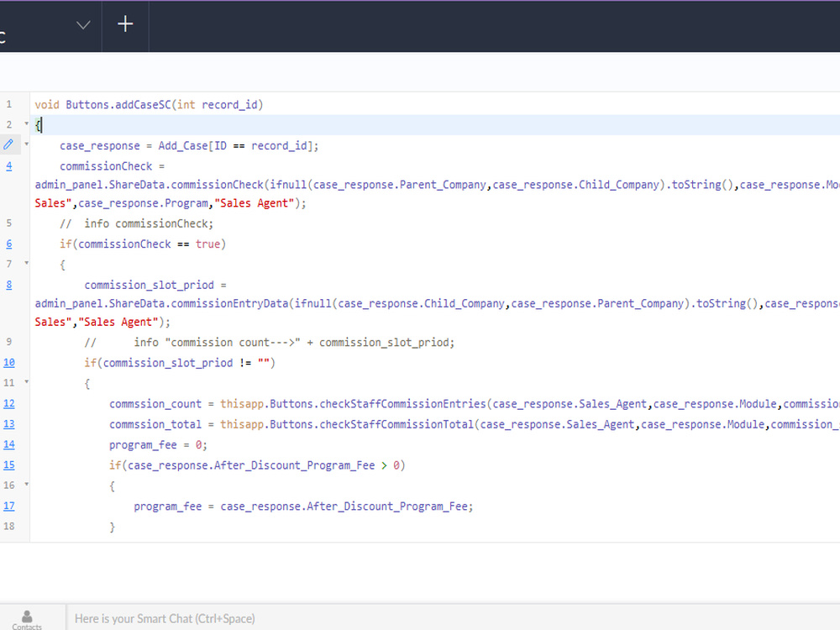The width and height of the screenshot is (840, 630).
Task: Click line number 8 link
Action: (x=9, y=285)
